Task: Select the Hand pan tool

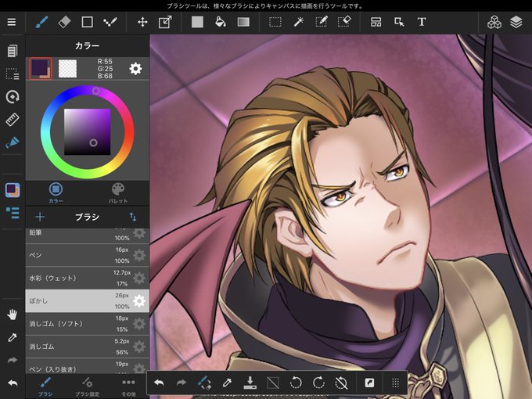Action: click(x=13, y=315)
